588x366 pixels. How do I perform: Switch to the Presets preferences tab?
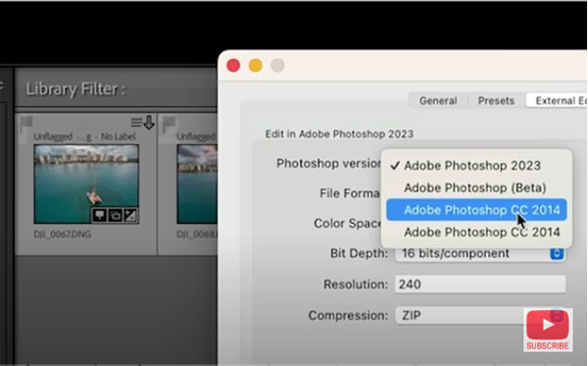click(x=496, y=101)
